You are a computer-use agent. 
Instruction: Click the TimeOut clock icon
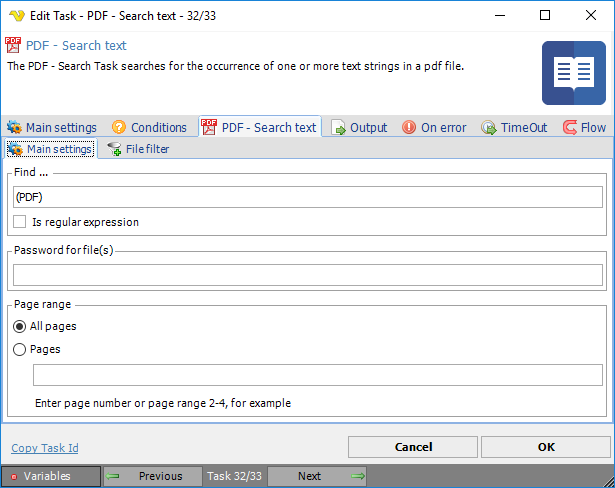[489, 128]
